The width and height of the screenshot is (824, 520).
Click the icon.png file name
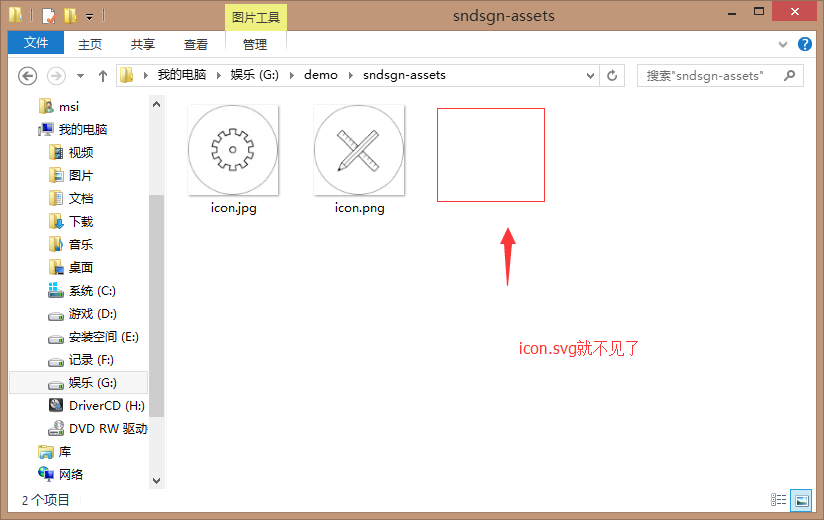[x=359, y=208]
